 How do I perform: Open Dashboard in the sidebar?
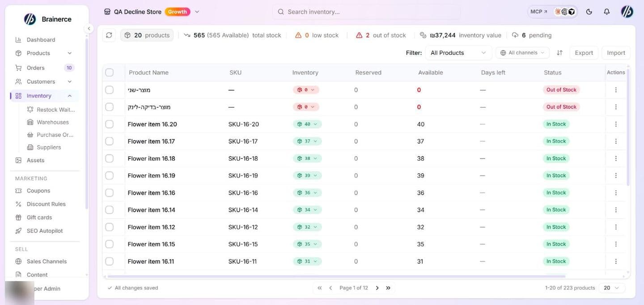tap(41, 40)
